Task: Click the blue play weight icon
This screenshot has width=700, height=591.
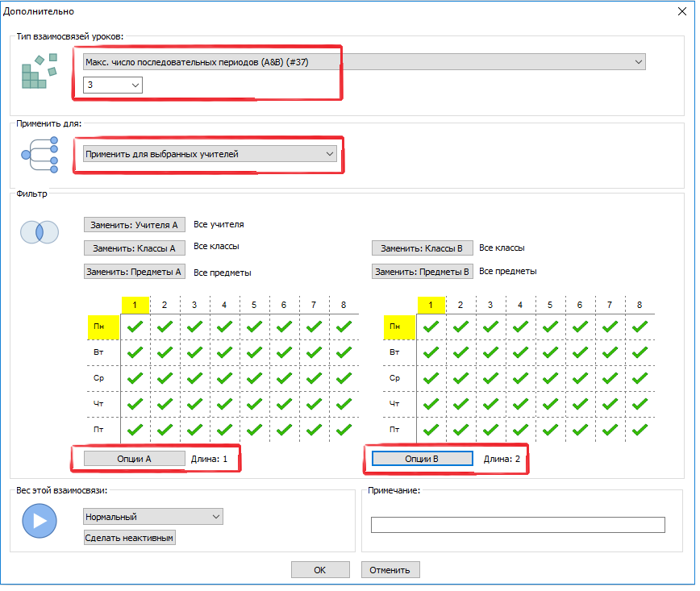Action: point(40,521)
